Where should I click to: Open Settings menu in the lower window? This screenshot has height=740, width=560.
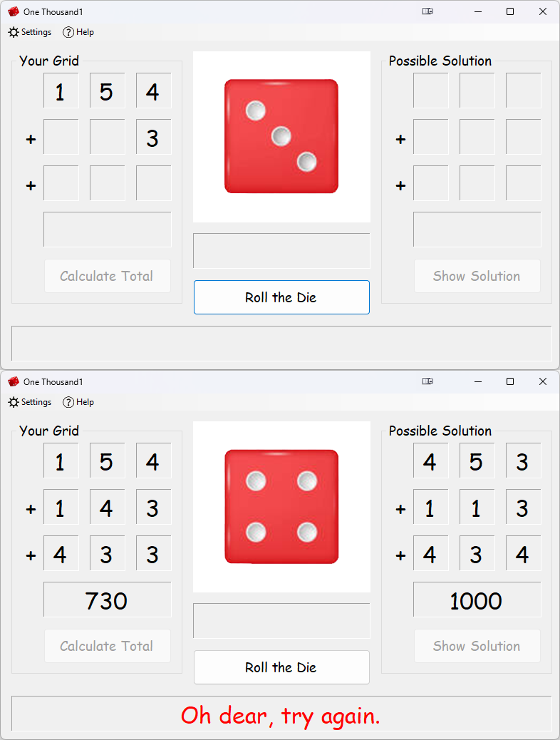pos(30,402)
